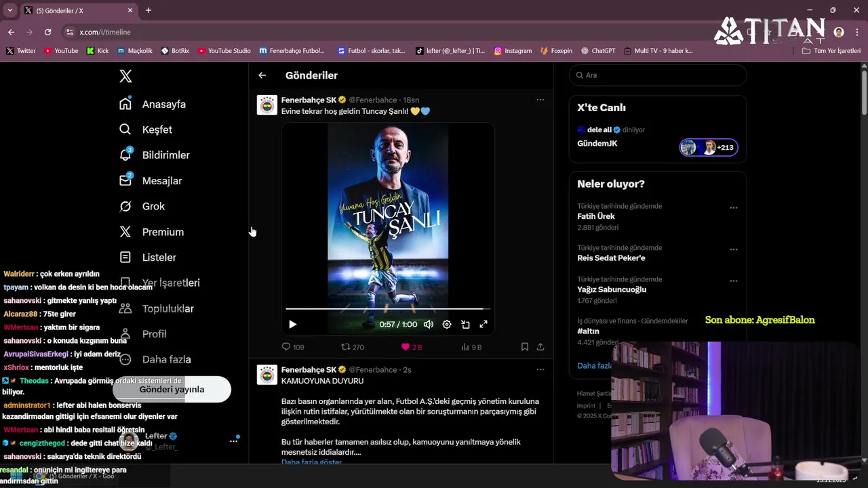The width and height of the screenshot is (868, 488).
Task: Play the Tuncay Şanlı video
Action: (292, 325)
